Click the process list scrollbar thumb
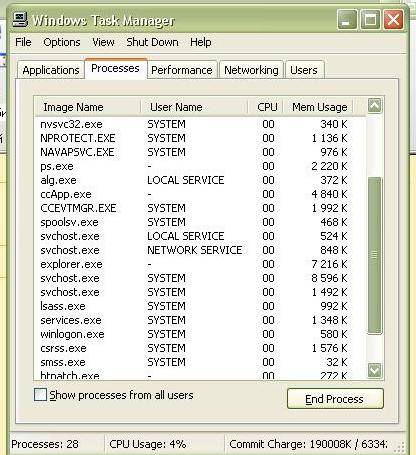The image size is (416, 455). pyautogui.click(x=375, y=255)
